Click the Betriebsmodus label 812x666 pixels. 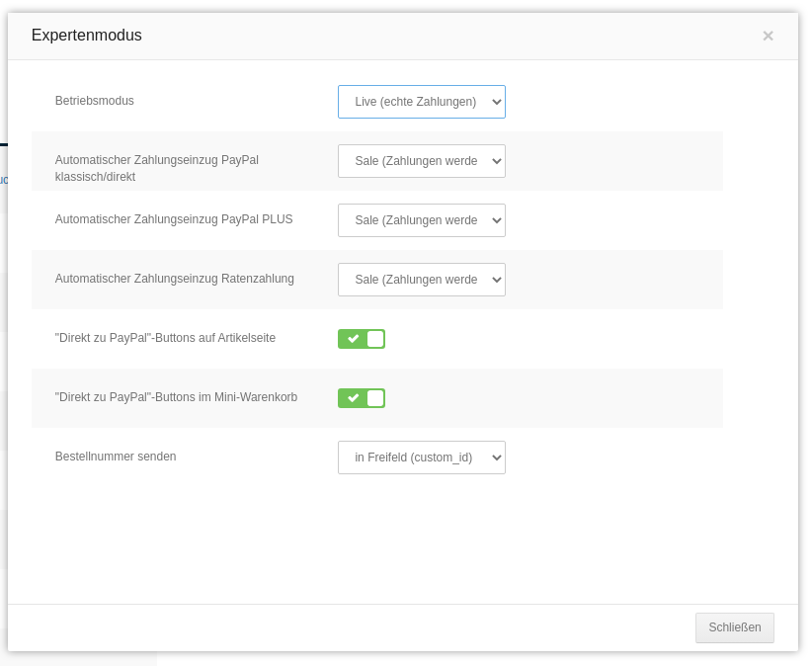(x=95, y=101)
